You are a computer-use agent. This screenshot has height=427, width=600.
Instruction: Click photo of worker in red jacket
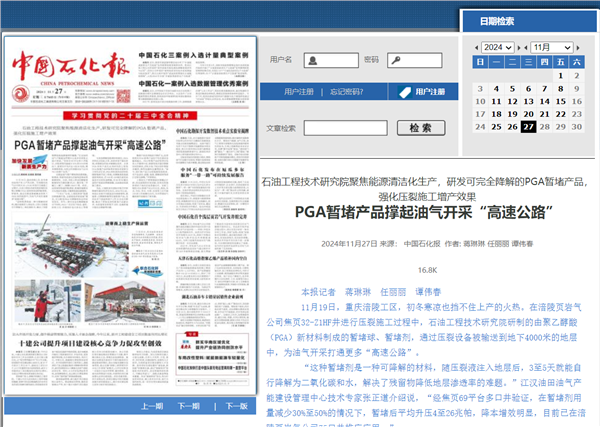48,301
